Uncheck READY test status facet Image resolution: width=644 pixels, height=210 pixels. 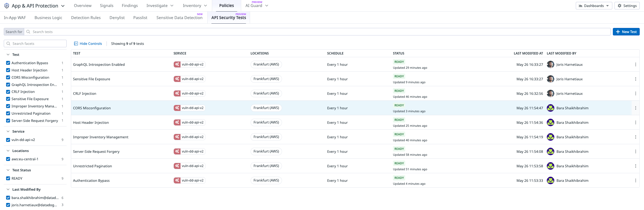tap(8, 178)
